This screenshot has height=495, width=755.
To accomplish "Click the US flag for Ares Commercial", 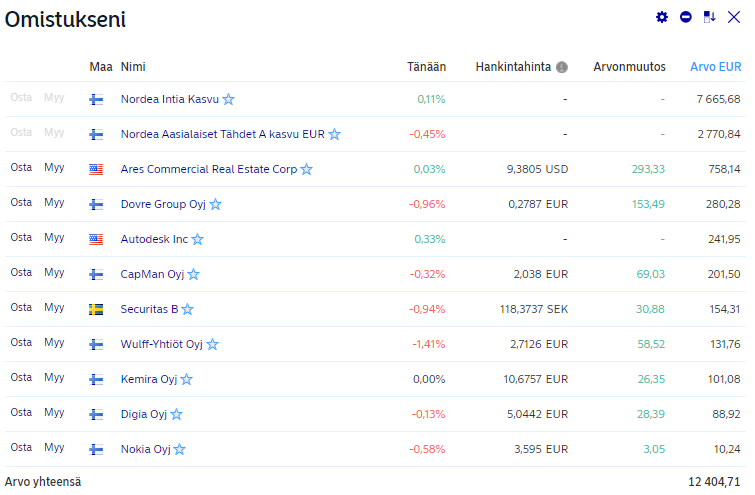I will pos(96,169).
